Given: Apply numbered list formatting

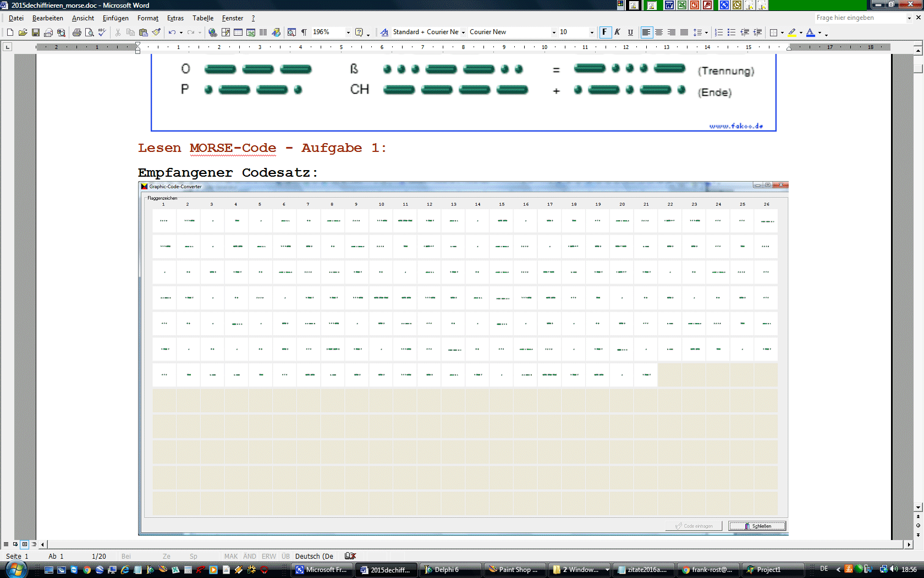Looking at the screenshot, I should (719, 32).
